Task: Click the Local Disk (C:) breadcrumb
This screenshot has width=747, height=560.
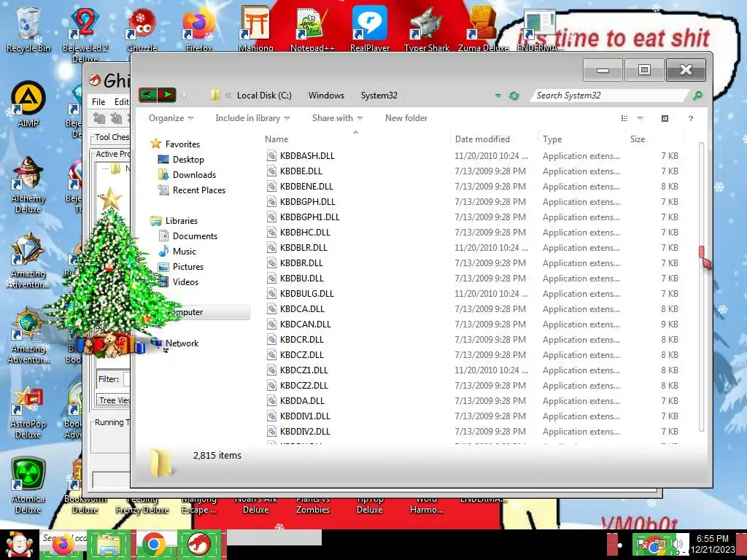Action: (x=264, y=96)
